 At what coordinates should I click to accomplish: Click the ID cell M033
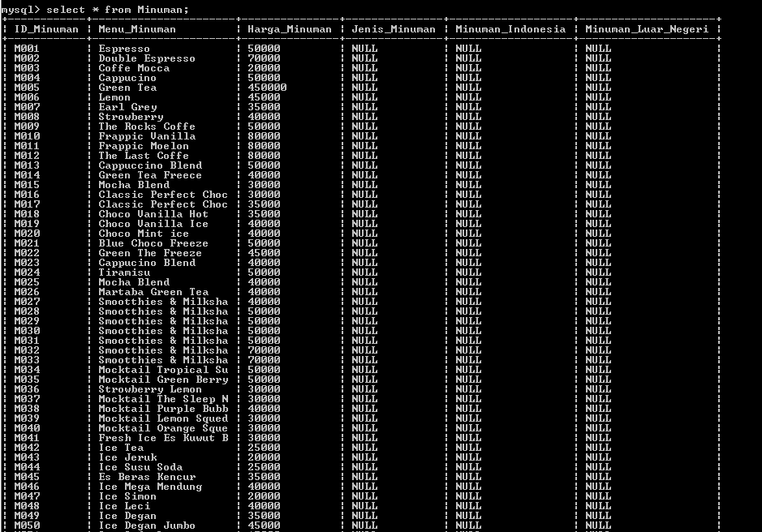pos(27,359)
